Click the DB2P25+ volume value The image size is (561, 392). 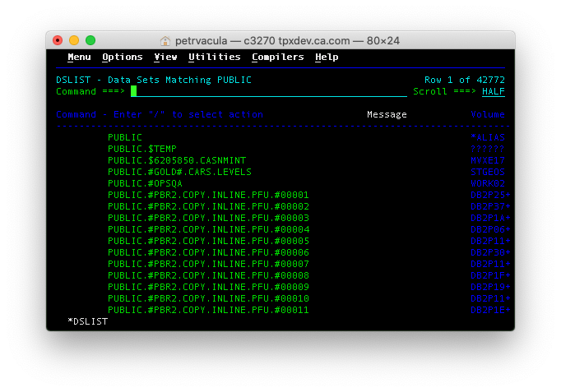click(490, 195)
